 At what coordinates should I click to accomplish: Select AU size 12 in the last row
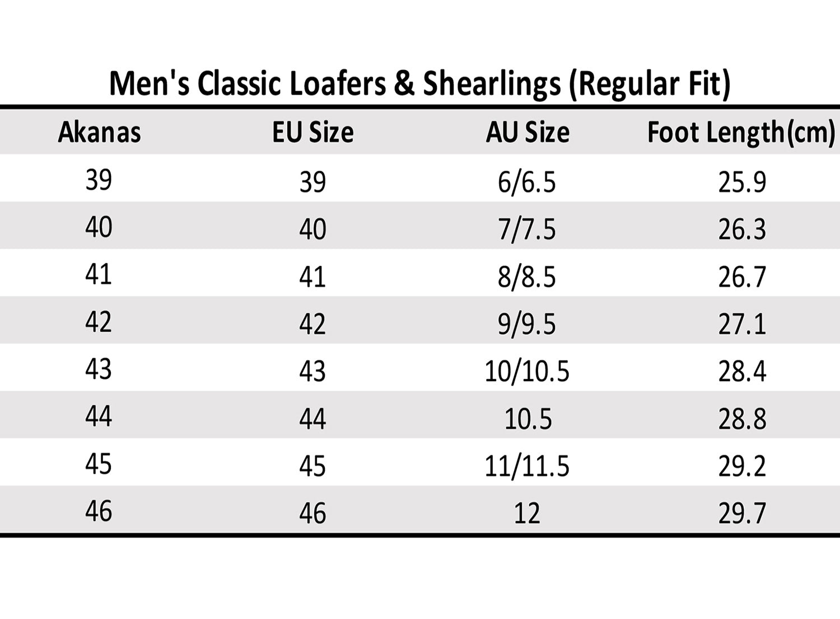pyautogui.click(x=527, y=513)
